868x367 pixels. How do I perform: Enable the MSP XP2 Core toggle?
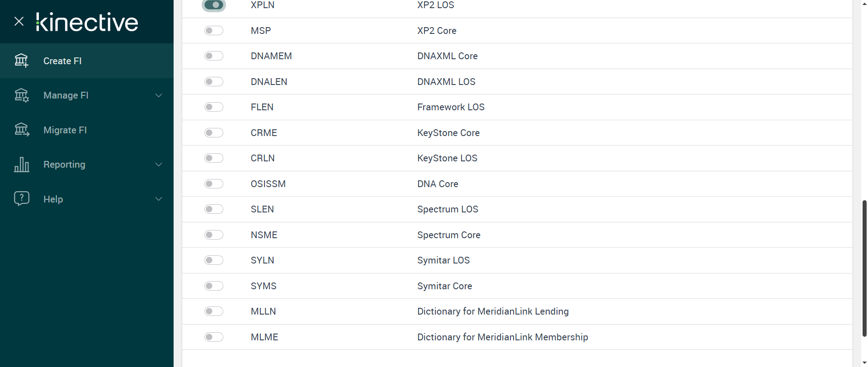[214, 31]
